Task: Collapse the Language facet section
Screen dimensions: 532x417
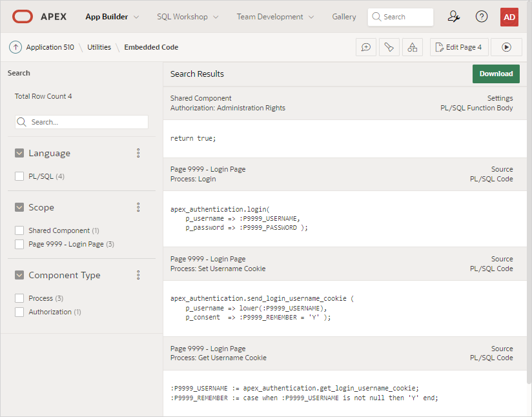Action: [x=19, y=153]
